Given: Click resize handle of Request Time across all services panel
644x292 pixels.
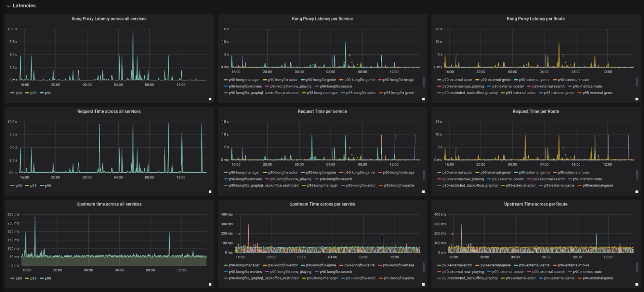Looking at the screenshot, I should click(210, 192).
